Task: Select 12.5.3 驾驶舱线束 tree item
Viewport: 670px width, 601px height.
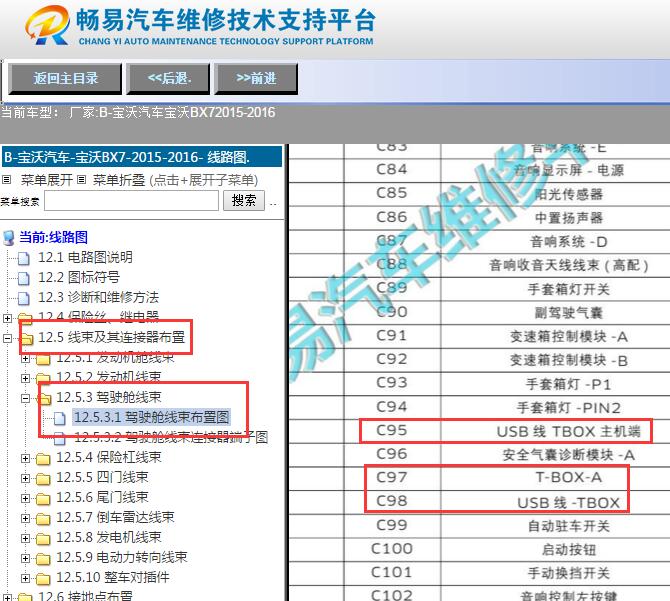Action: click(x=109, y=397)
